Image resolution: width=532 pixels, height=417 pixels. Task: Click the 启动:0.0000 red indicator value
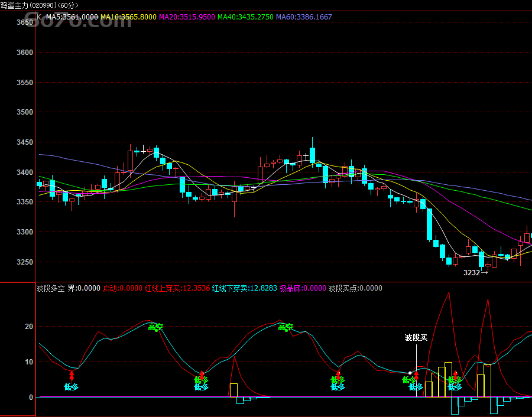[x=122, y=288]
